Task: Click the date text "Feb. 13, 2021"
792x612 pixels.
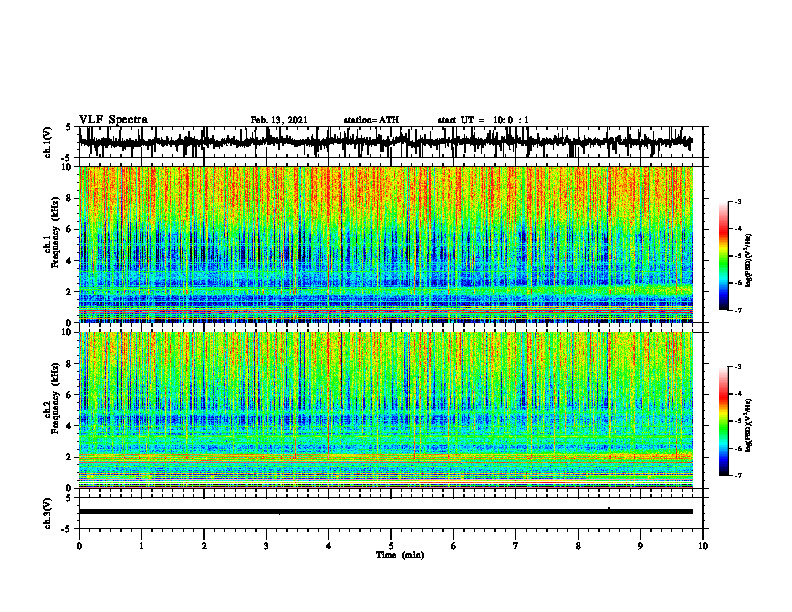Action: pos(279,120)
